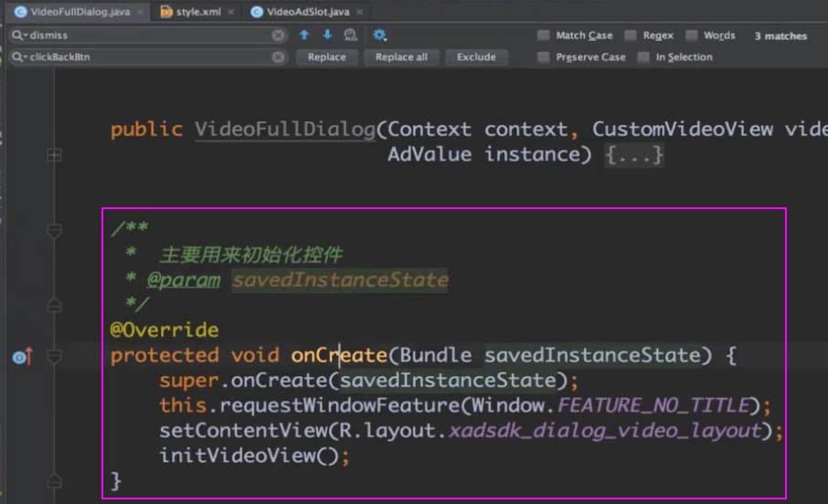Open search settings gear icon

pyautogui.click(x=379, y=36)
